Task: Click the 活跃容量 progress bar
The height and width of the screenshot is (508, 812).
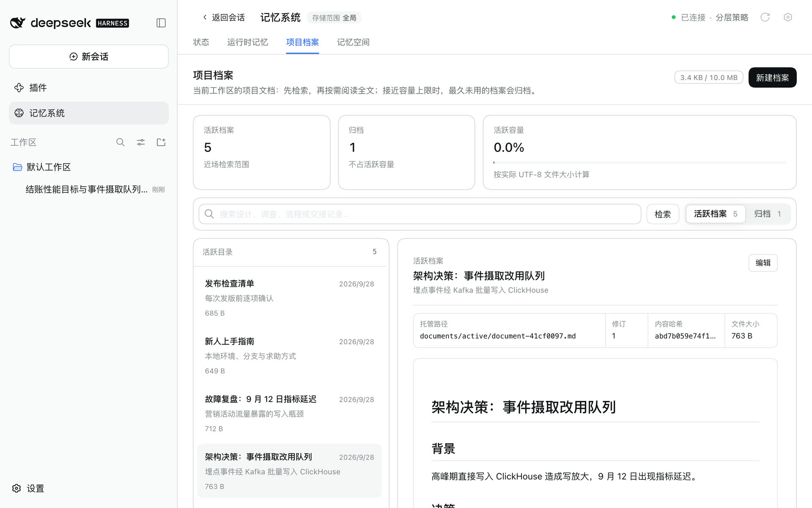Action: (x=639, y=163)
